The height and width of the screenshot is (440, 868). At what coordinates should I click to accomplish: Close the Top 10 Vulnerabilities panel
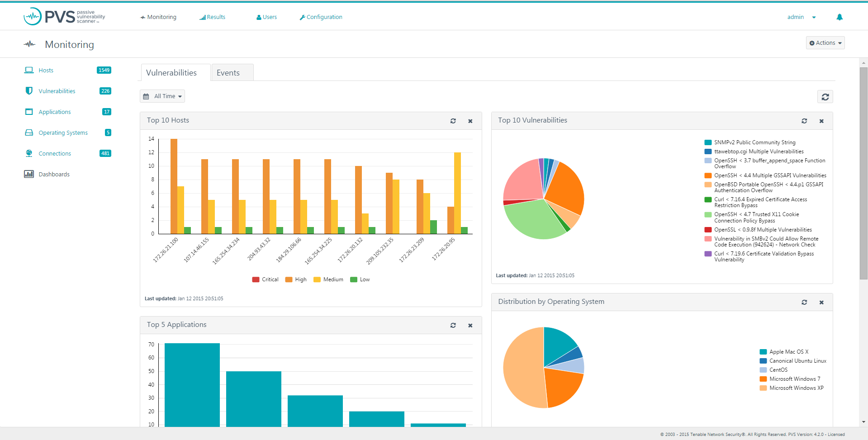[x=821, y=121]
